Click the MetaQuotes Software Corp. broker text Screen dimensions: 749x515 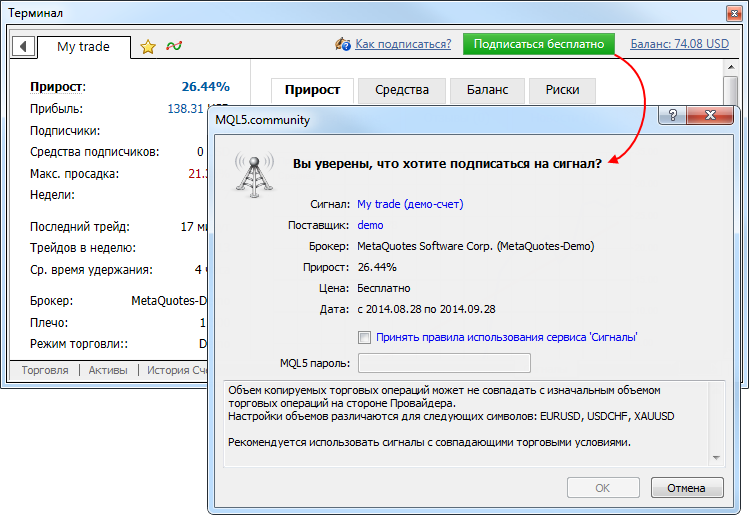[476, 247]
